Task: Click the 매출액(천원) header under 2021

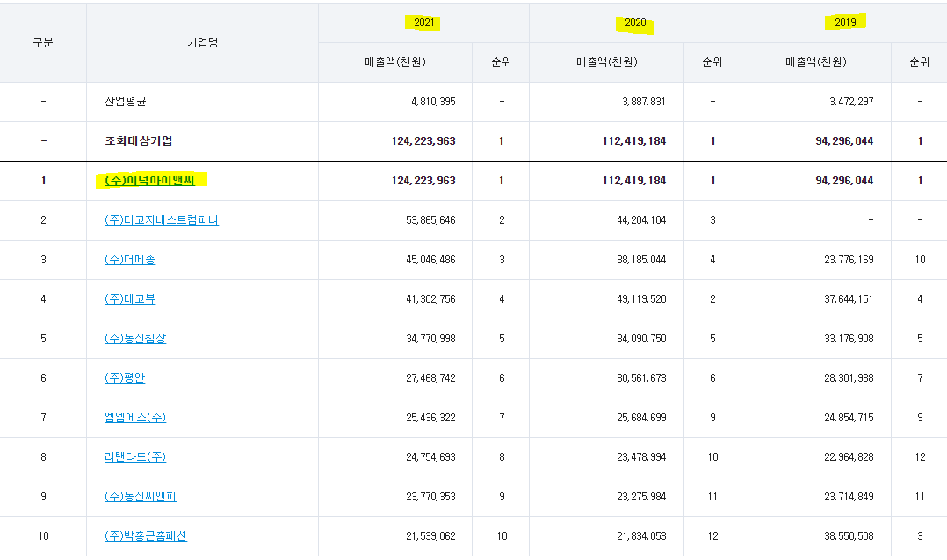Action: pos(395,62)
